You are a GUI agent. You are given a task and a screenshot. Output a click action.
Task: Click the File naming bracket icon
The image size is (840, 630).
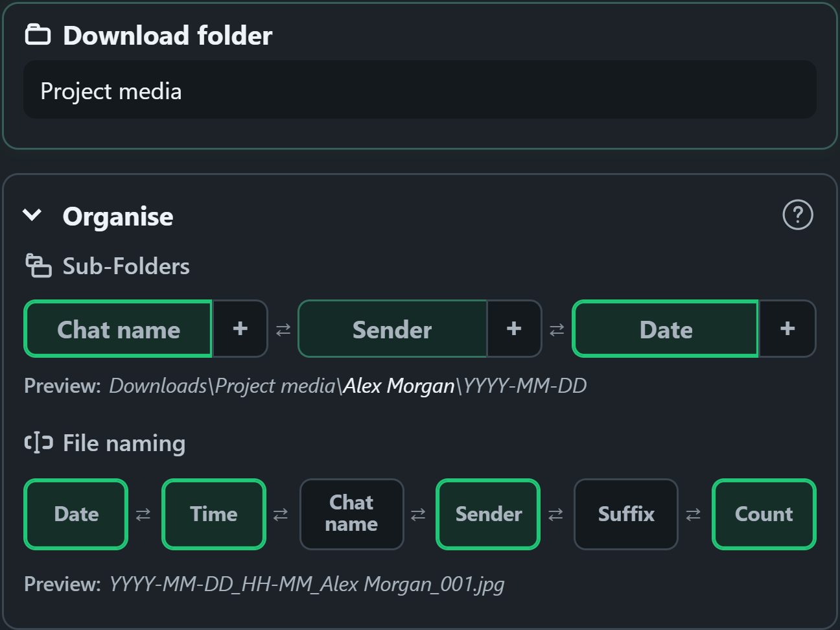coord(38,443)
